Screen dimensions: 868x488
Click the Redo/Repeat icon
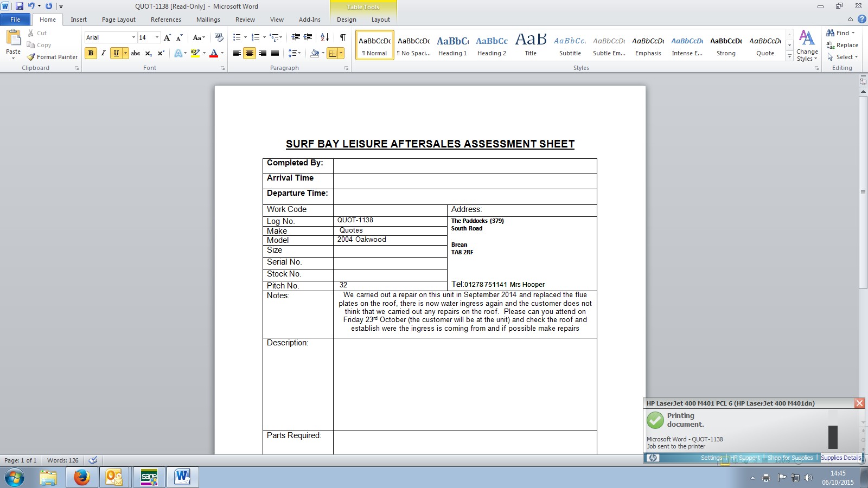click(49, 6)
